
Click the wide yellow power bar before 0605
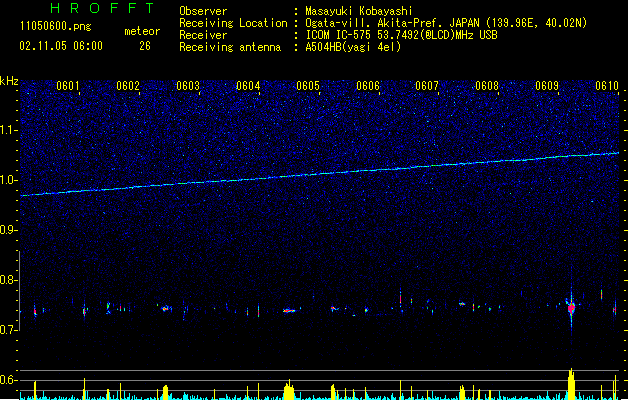coord(289,390)
